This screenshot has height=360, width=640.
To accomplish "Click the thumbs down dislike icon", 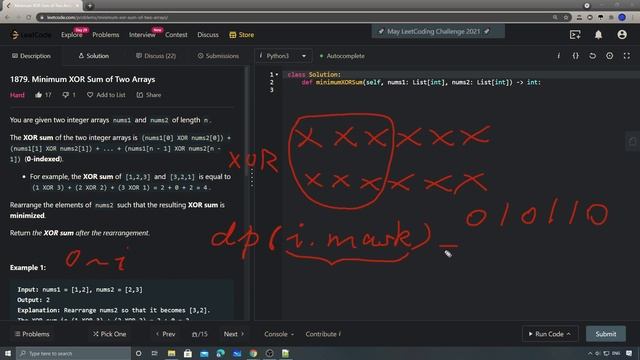I will tap(65, 95).
